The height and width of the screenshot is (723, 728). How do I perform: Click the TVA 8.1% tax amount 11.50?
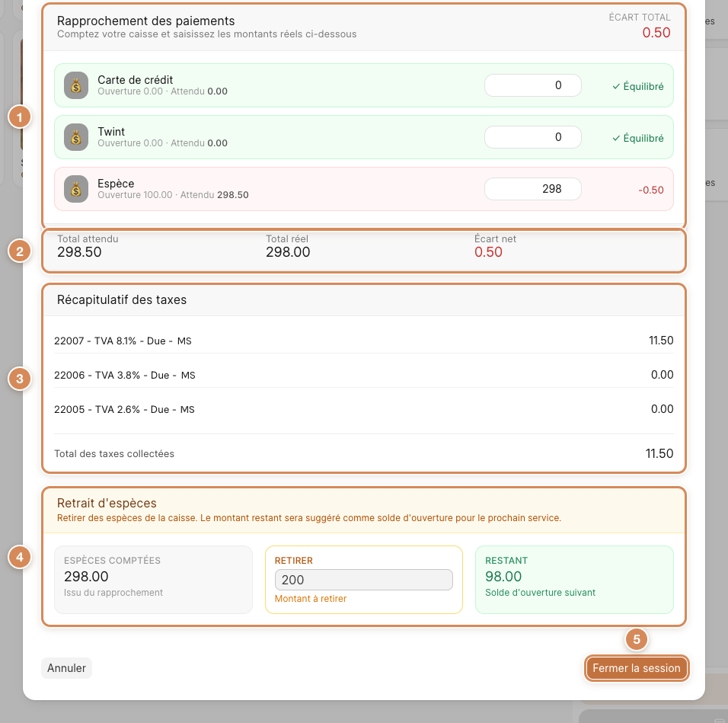pos(661,341)
